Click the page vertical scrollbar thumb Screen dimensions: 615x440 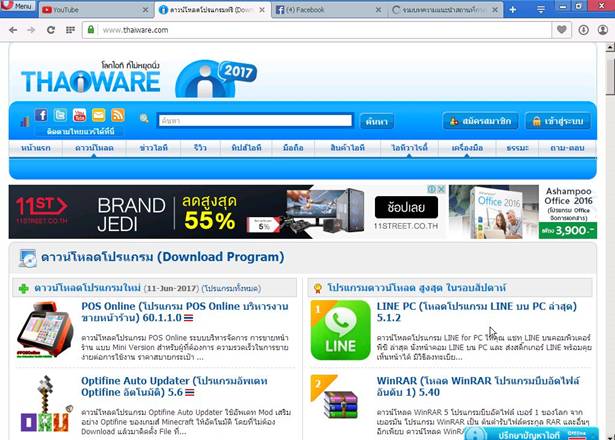tap(610, 76)
